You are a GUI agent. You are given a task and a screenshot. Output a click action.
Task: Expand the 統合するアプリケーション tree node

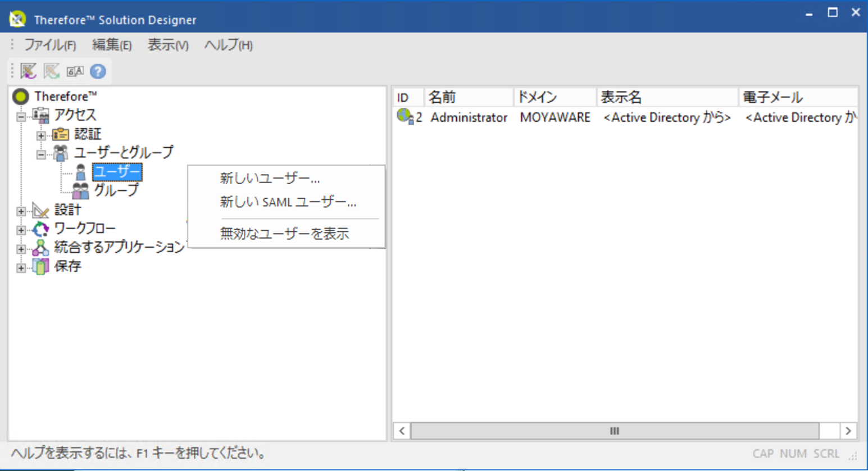[x=21, y=249]
